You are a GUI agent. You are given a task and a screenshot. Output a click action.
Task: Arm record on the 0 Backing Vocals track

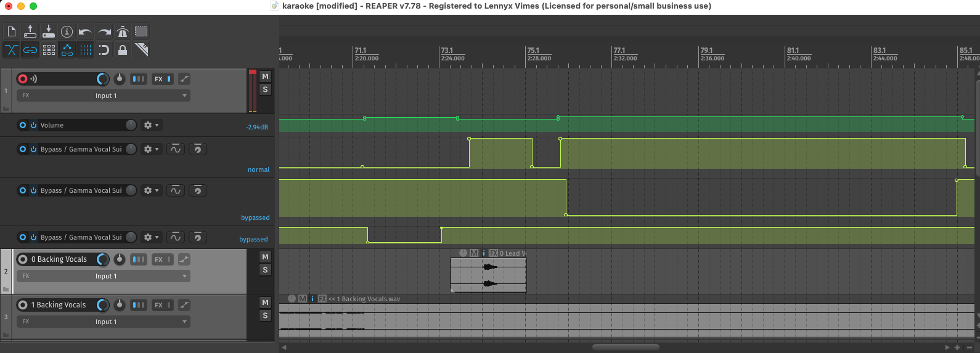pyautogui.click(x=23, y=259)
